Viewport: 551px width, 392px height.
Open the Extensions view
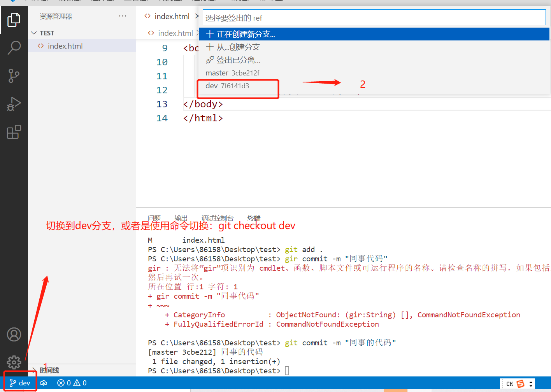click(14, 132)
